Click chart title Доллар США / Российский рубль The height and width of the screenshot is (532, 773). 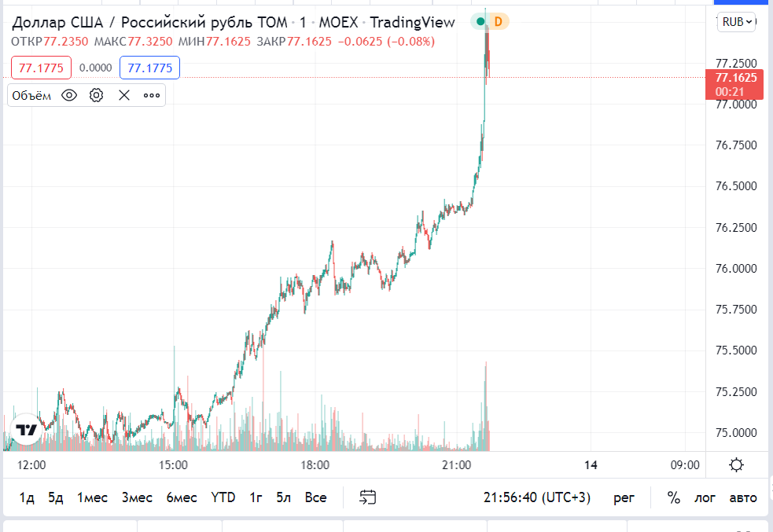pos(149,23)
